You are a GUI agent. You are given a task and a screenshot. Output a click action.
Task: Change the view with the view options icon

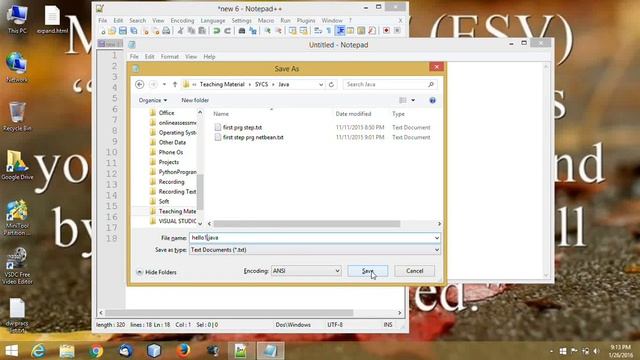[403, 100]
